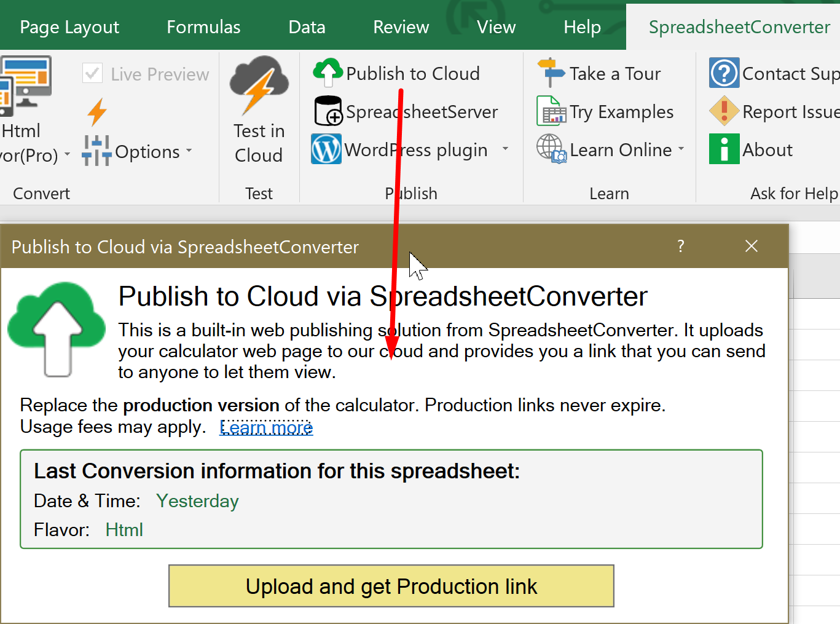Image resolution: width=840 pixels, height=624 pixels.
Task: Click Upload and get Production link
Action: [x=391, y=586]
